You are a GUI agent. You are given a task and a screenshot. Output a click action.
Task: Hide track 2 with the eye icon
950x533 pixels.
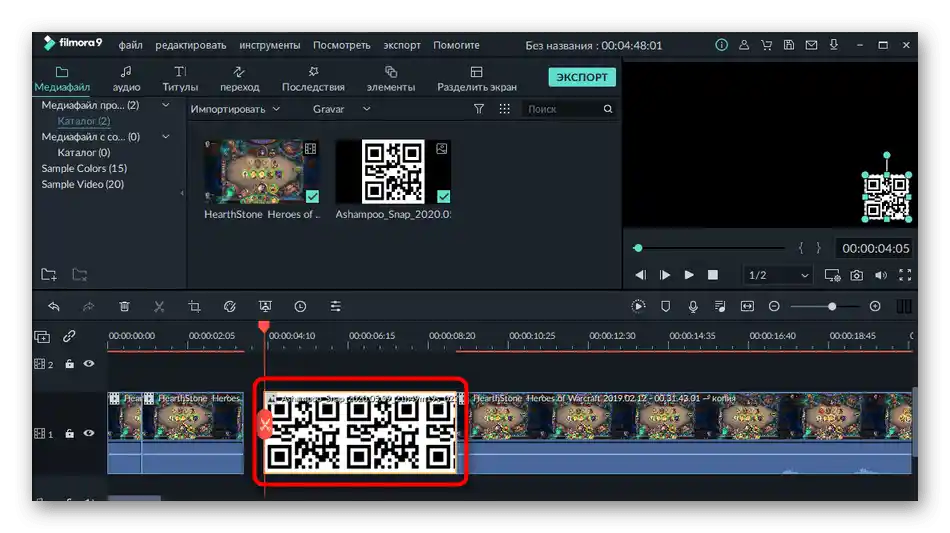point(89,364)
